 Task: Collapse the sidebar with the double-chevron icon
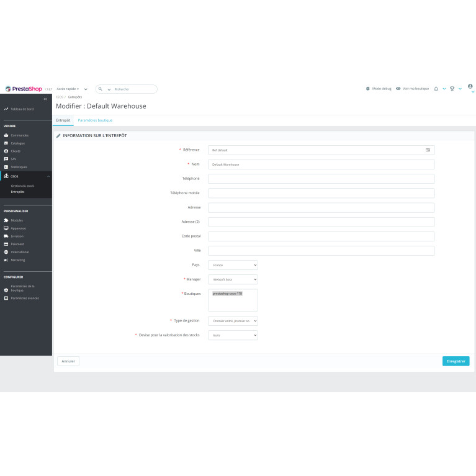[x=45, y=99]
